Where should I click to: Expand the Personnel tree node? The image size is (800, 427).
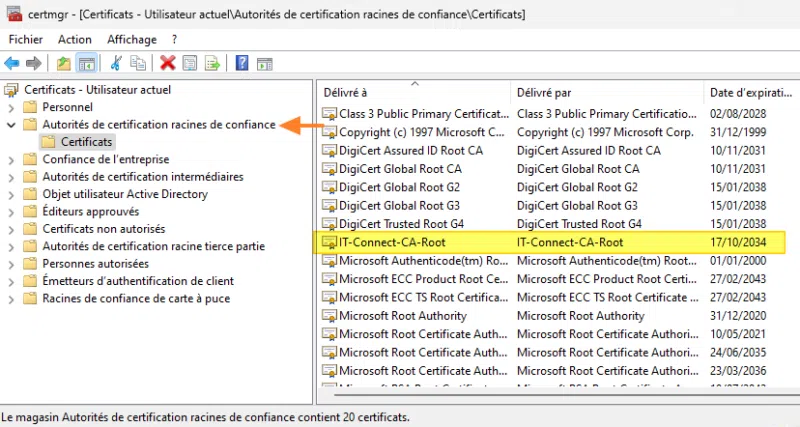point(11,107)
